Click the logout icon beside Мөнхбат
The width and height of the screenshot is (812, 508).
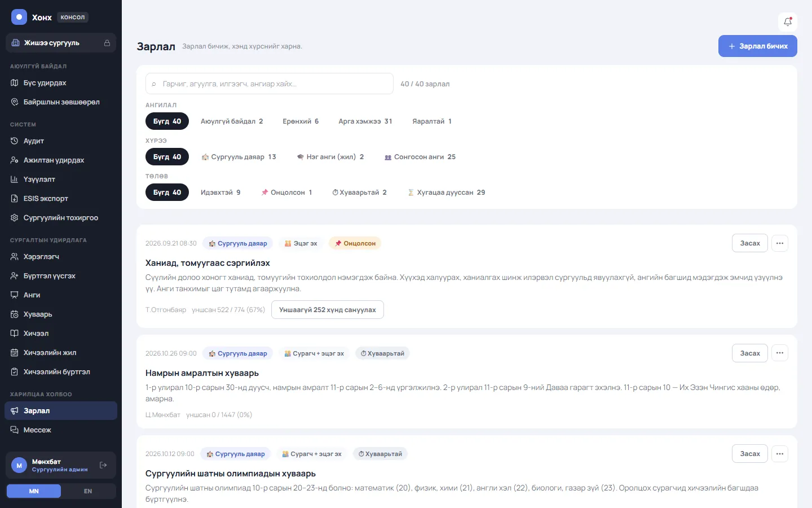click(x=103, y=465)
